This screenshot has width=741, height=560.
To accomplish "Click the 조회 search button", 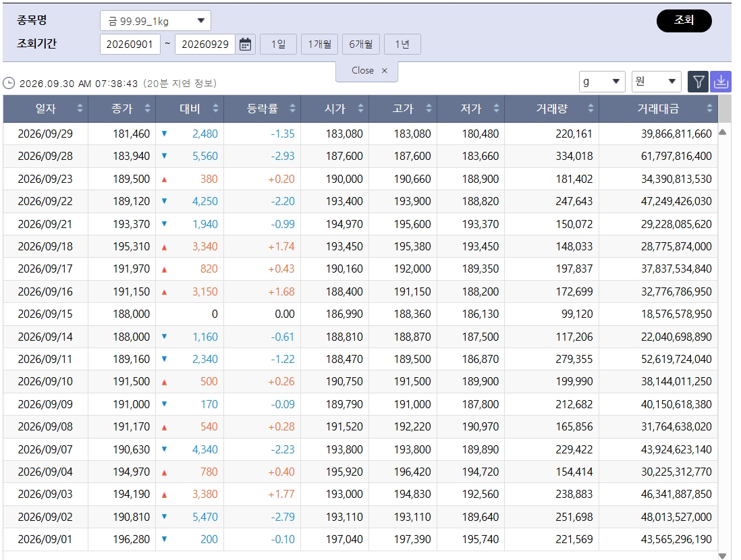I will click(x=684, y=20).
